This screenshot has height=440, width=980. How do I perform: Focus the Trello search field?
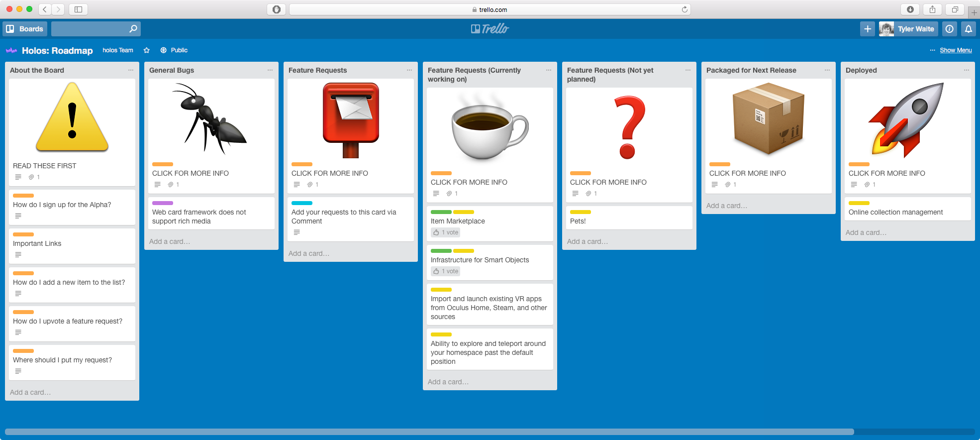click(96, 29)
